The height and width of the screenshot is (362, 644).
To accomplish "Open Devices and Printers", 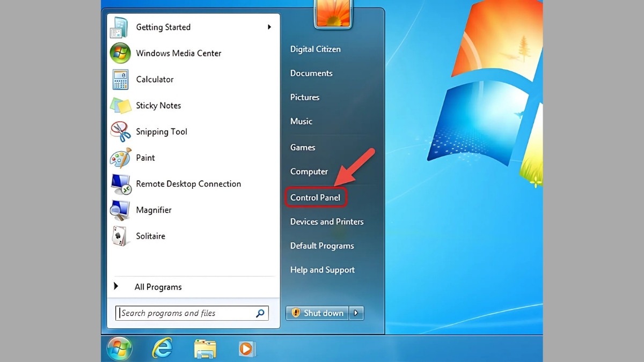I will (327, 221).
